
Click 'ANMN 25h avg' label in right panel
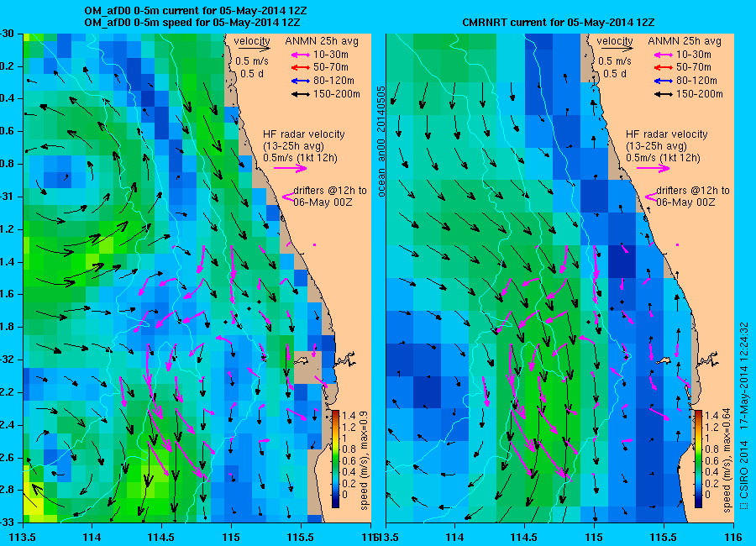click(x=685, y=41)
